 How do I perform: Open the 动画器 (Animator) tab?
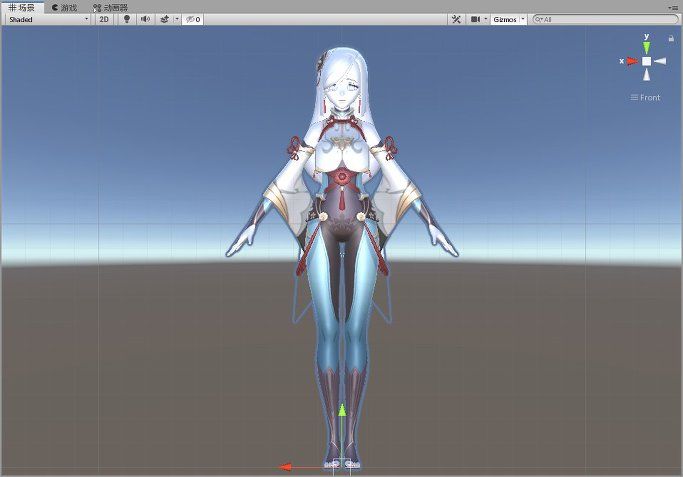110,7
